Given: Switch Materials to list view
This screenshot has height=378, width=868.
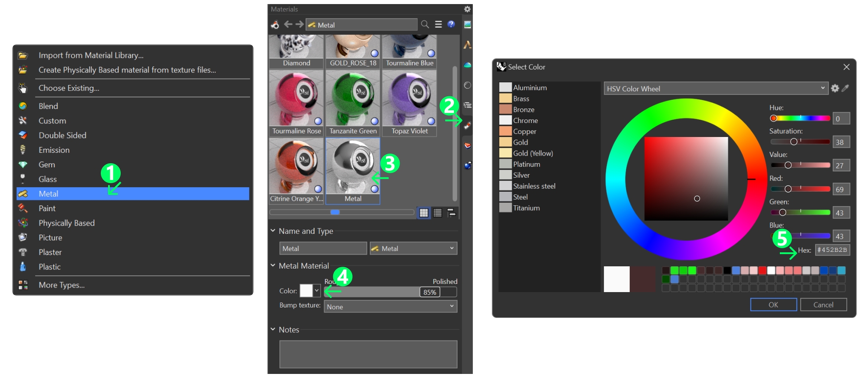Looking at the screenshot, I should click(x=438, y=213).
